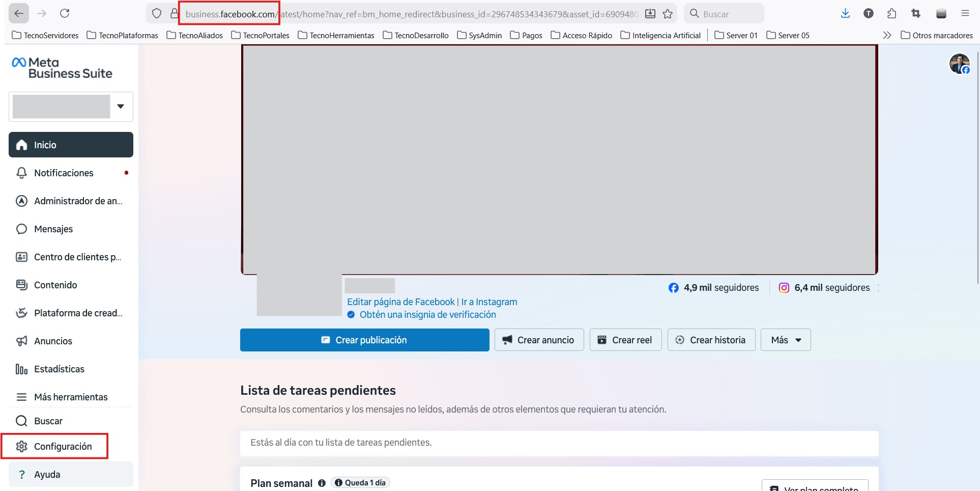Click the Notificaciones bell icon
980x491 pixels.
[x=21, y=173]
